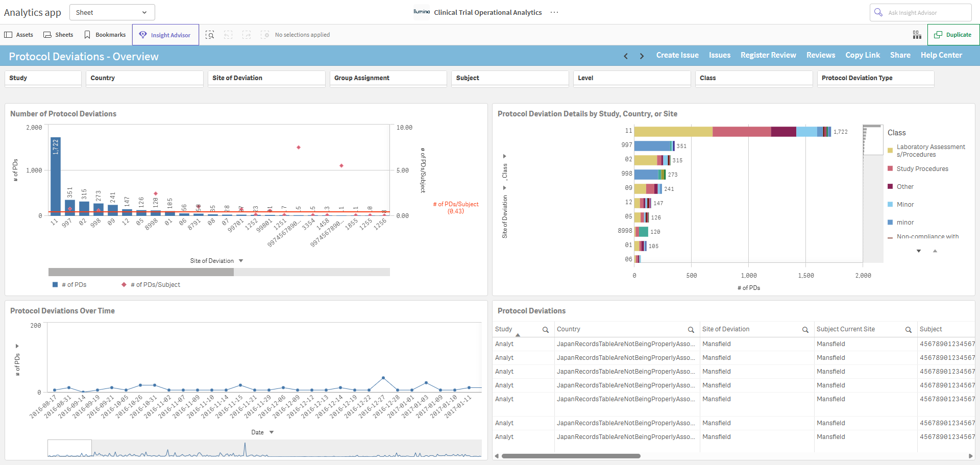Viewport: 980px width, 465px height.
Task: Page up the Class legend
Action: pyautogui.click(x=935, y=251)
